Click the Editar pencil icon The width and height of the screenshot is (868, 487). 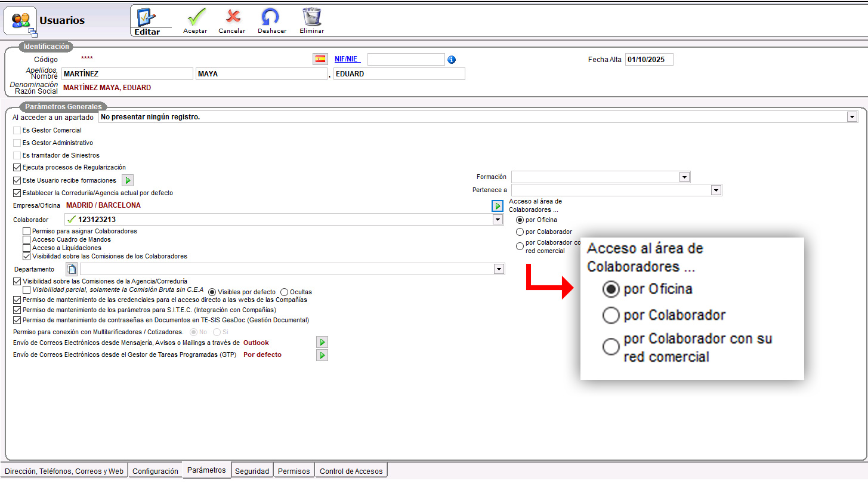146,17
